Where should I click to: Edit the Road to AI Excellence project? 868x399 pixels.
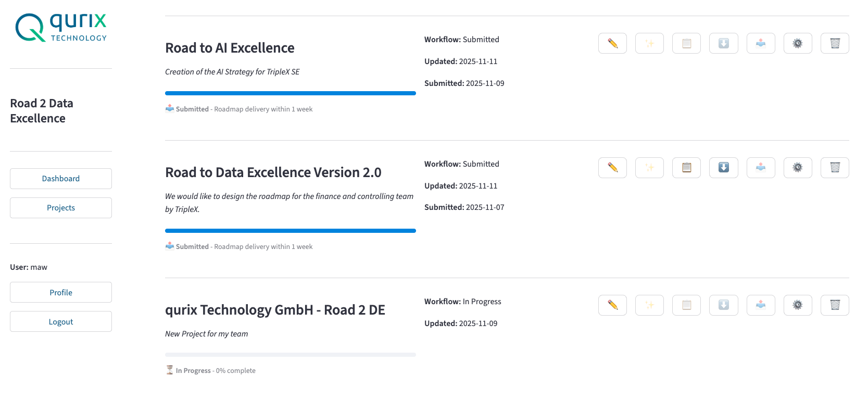(x=612, y=43)
